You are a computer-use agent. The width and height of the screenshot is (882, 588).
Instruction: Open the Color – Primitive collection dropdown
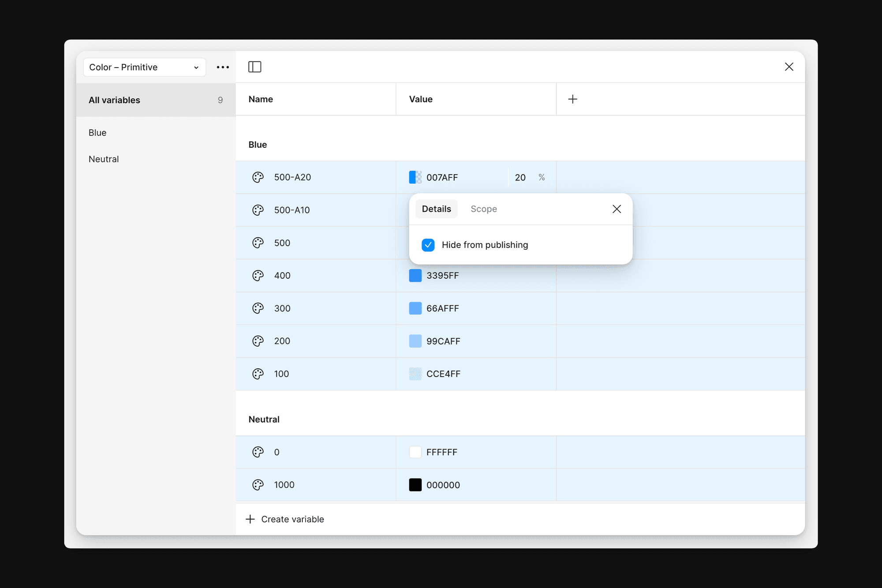(144, 67)
